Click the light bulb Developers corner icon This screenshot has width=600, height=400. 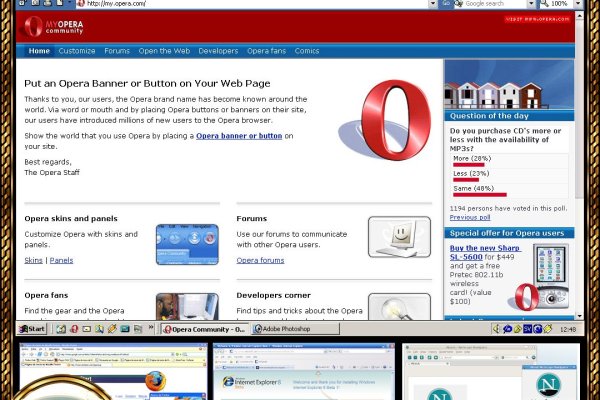[x=399, y=306]
